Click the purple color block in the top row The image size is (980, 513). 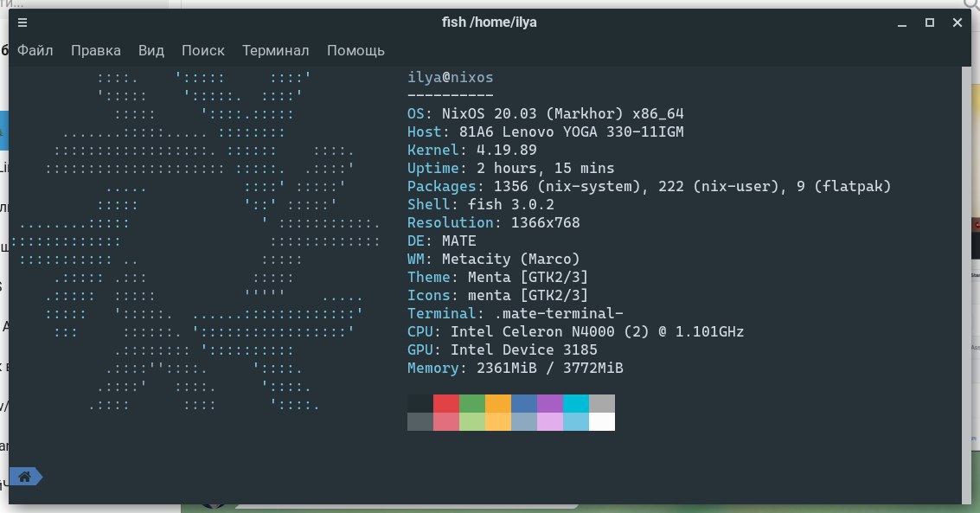coord(550,404)
